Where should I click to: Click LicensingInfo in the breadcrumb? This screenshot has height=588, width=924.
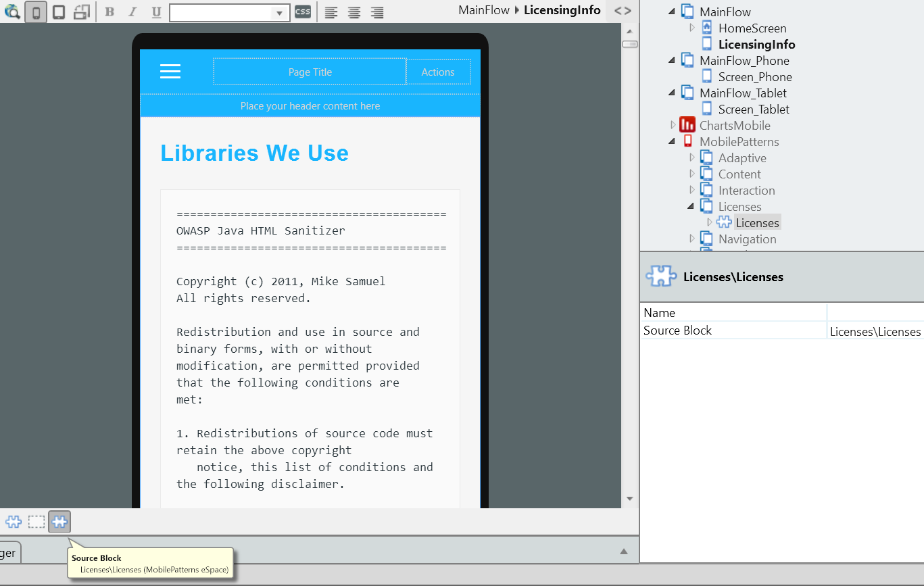562,10
